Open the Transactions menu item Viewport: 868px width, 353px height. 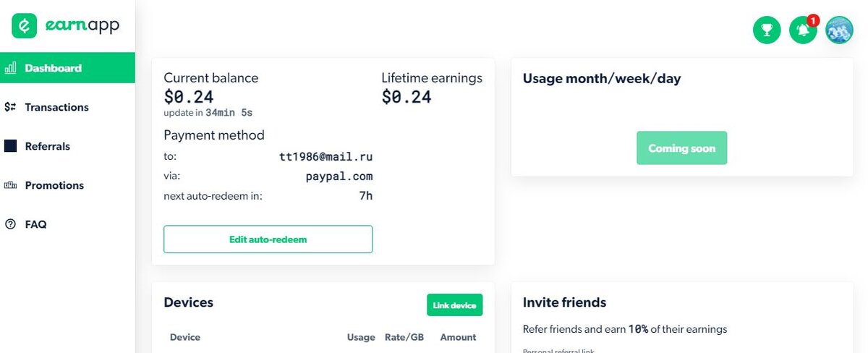56,107
